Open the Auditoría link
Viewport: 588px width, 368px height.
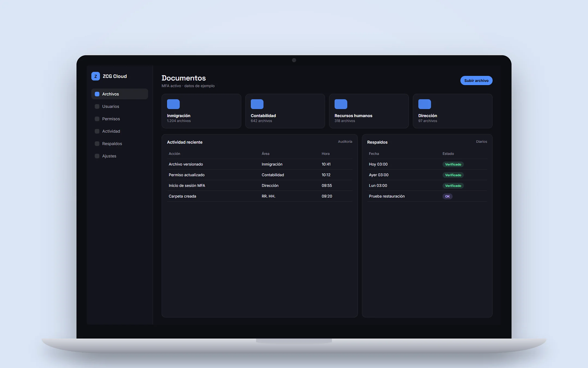coord(345,141)
